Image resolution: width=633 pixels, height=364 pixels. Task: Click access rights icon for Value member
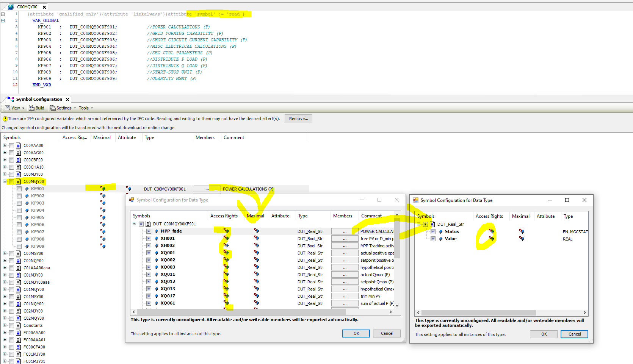[x=492, y=238]
